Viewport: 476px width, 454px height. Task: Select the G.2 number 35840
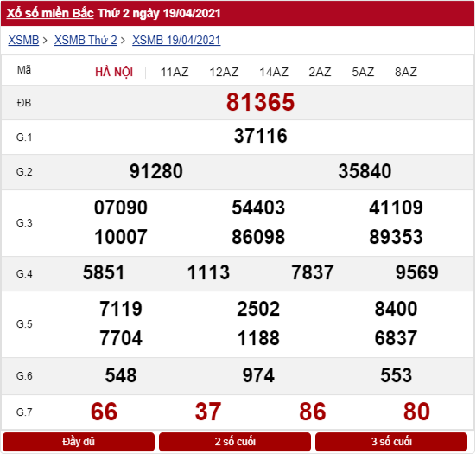tap(365, 171)
